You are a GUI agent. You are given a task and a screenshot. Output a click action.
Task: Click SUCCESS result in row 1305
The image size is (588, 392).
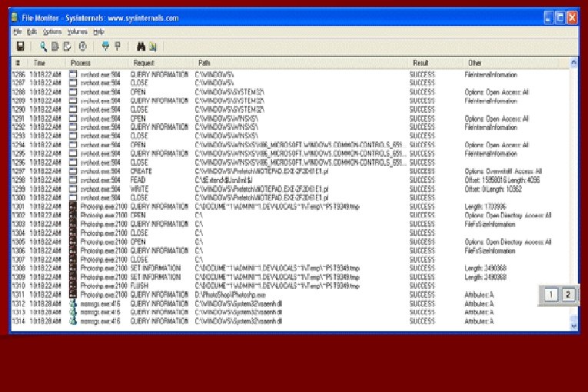coord(422,242)
